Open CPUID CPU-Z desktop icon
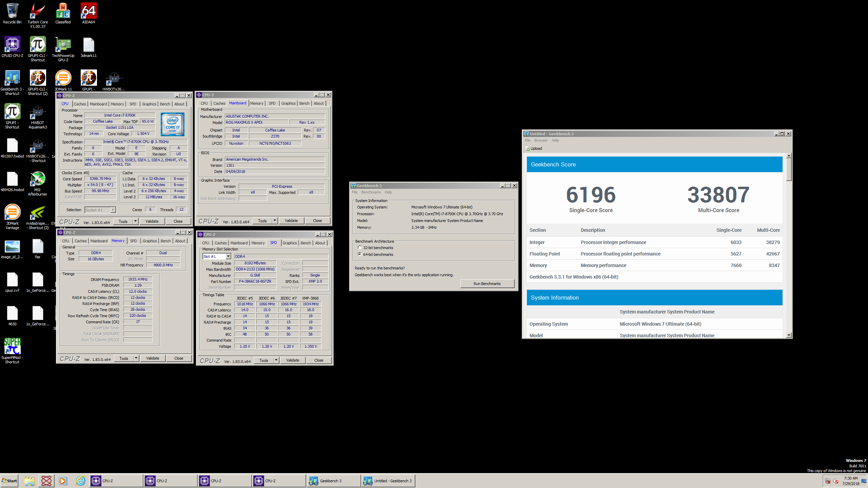 click(x=12, y=47)
